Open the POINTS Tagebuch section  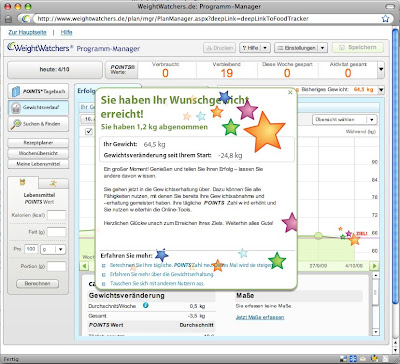38,91
